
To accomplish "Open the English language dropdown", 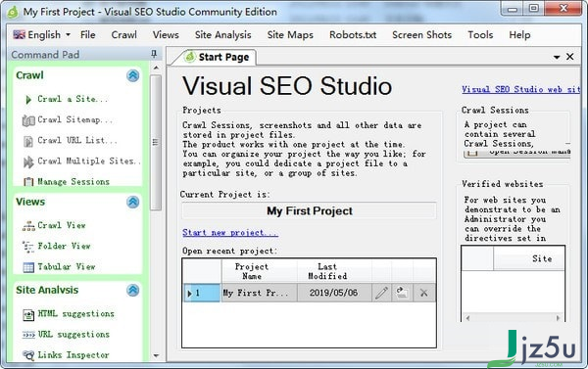I will coord(41,35).
